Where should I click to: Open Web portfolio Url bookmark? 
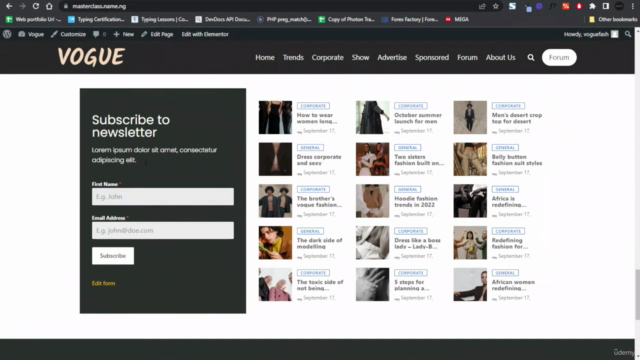point(33,19)
